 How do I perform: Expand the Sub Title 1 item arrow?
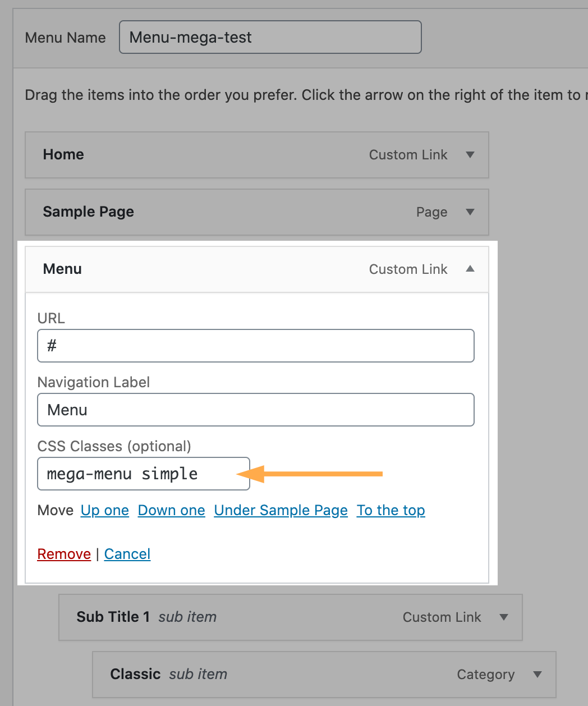click(504, 617)
